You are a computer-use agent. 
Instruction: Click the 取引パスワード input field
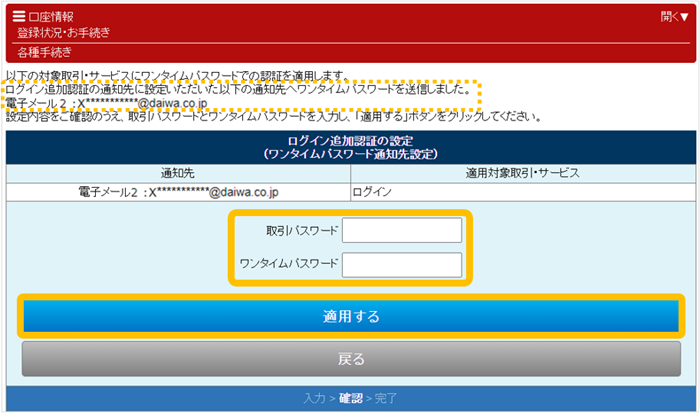[x=402, y=230]
